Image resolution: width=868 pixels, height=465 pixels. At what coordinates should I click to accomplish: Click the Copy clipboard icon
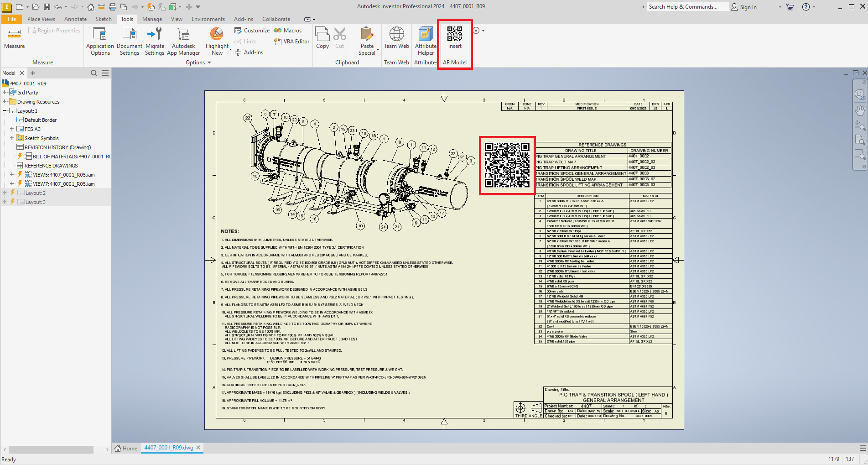[322, 38]
